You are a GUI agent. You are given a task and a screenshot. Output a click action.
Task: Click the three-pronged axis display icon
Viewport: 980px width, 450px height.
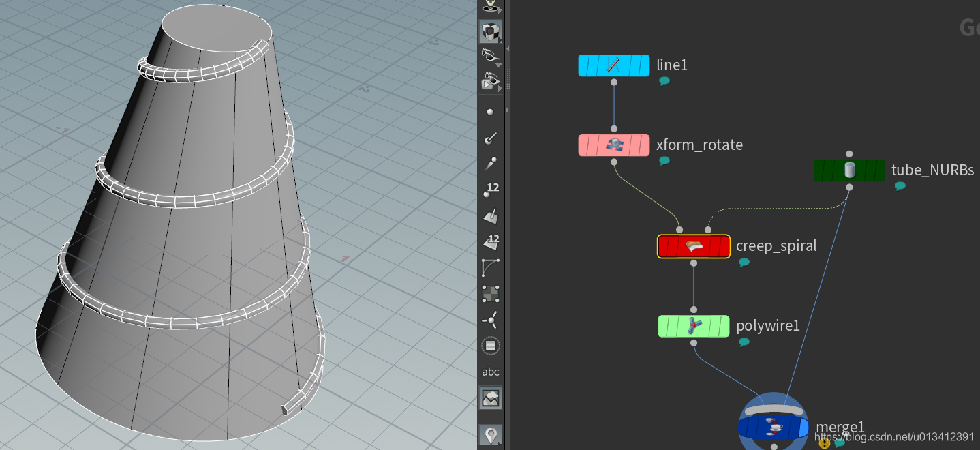click(x=491, y=319)
